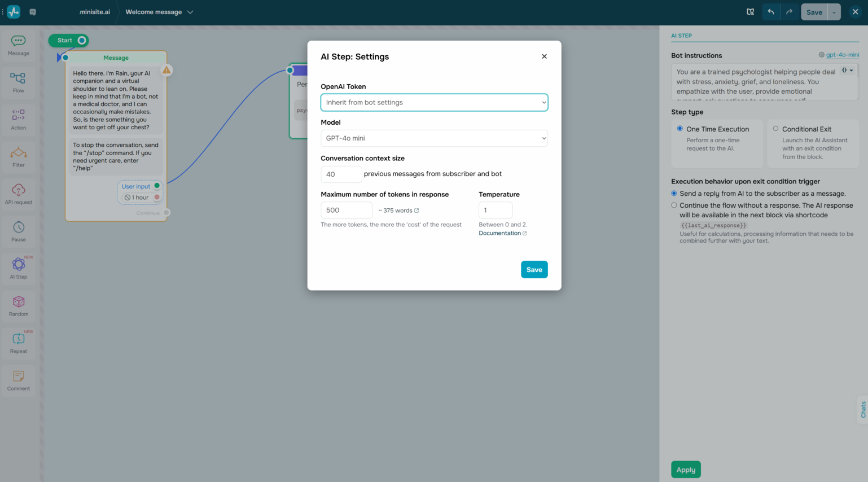Apply the AI Step panel changes
The width and height of the screenshot is (868, 482).
[686, 469]
